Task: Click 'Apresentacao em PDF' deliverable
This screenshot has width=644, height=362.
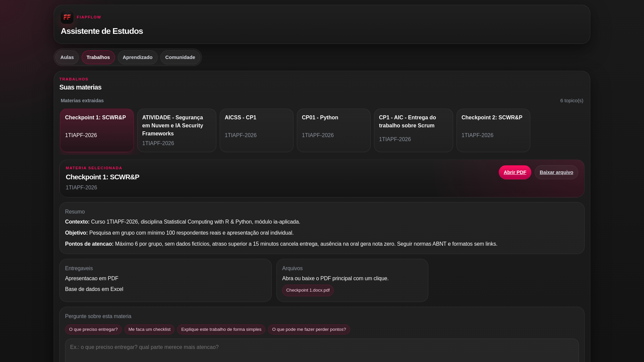Action: click(x=92, y=279)
